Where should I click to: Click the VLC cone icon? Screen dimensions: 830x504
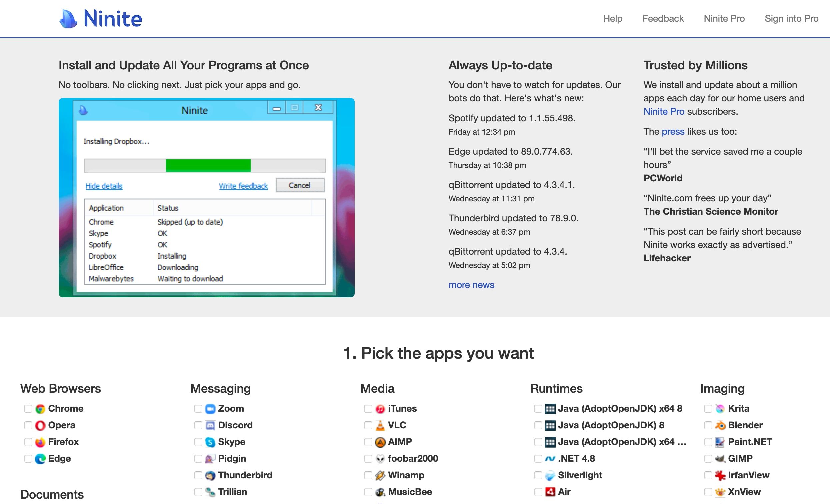tap(380, 426)
